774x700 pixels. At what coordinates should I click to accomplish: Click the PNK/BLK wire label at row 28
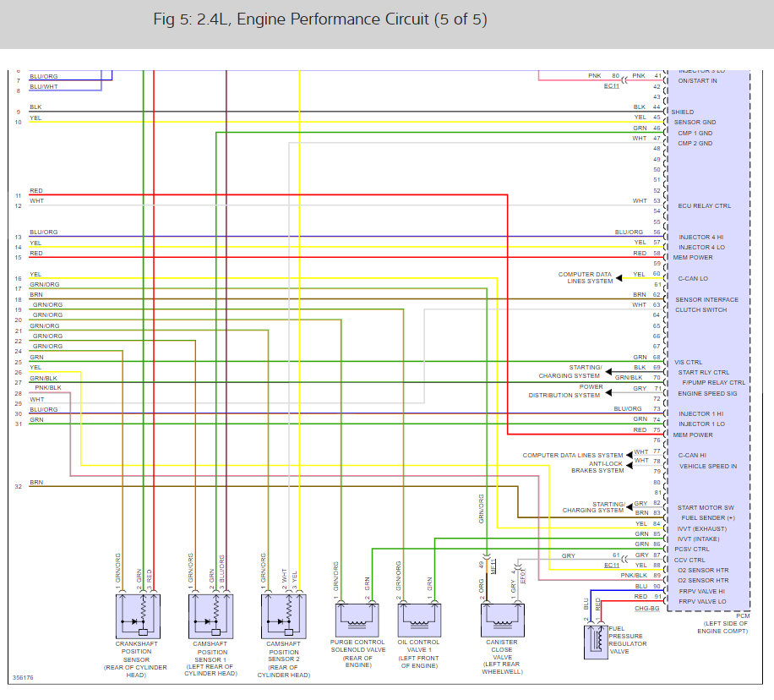48,388
